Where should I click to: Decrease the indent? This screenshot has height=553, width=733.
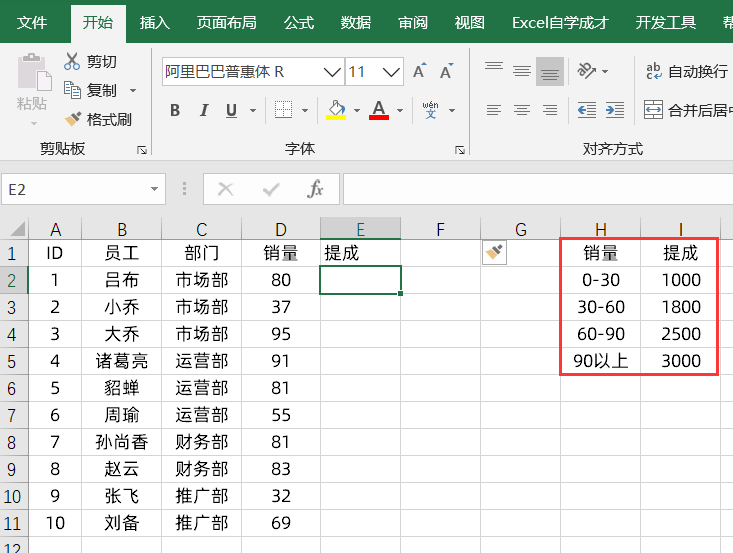point(587,110)
